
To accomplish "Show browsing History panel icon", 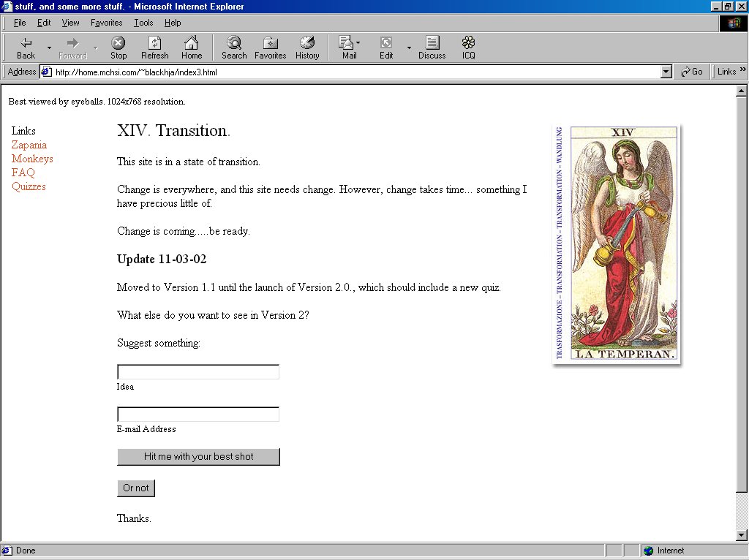I will [x=307, y=44].
